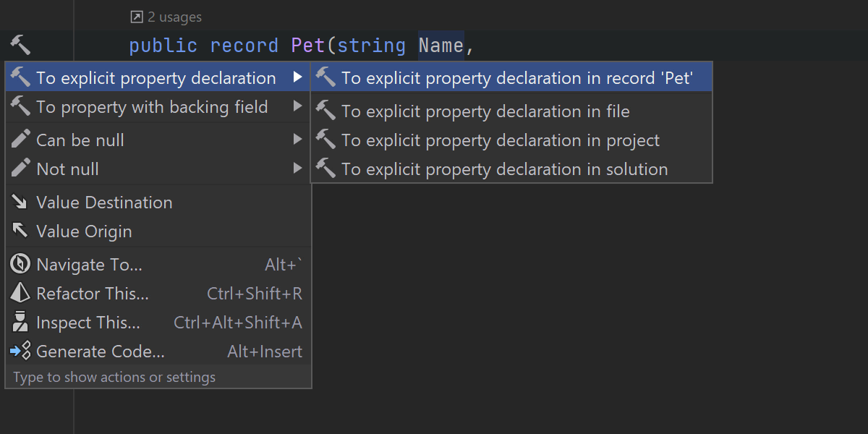This screenshot has height=434, width=868.
Task: Click the Navigate To compass icon
Action: tap(20, 265)
